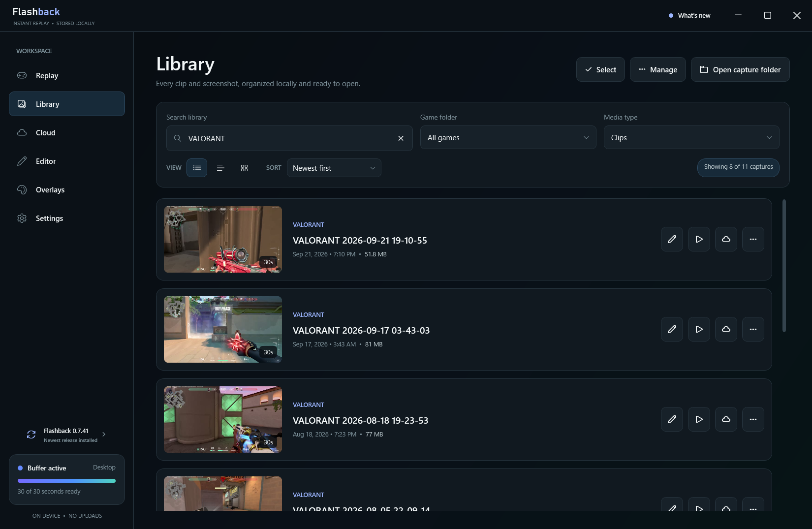Image resolution: width=812 pixels, height=529 pixels.
Task: Click the Search library input field
Action: tap(289, 138)
